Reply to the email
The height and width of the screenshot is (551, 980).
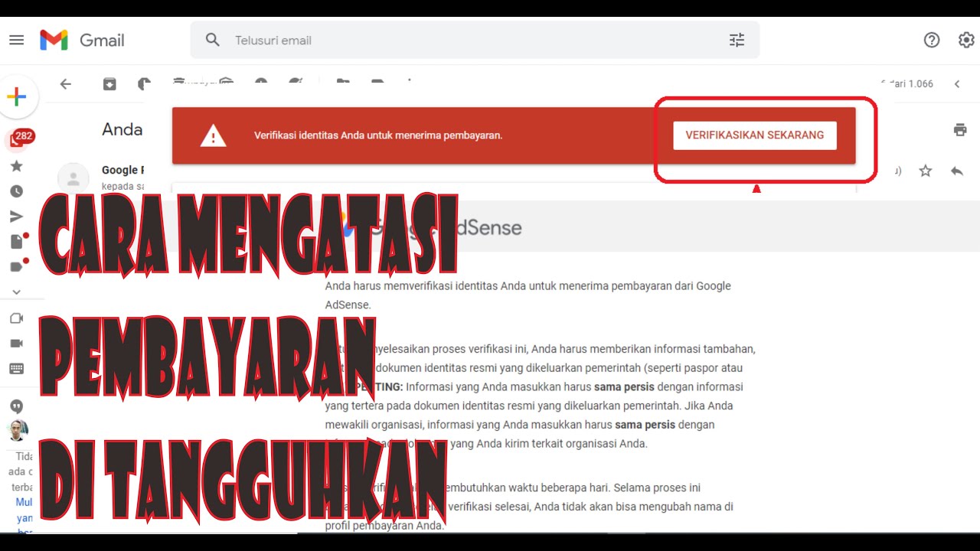(957, 171)
